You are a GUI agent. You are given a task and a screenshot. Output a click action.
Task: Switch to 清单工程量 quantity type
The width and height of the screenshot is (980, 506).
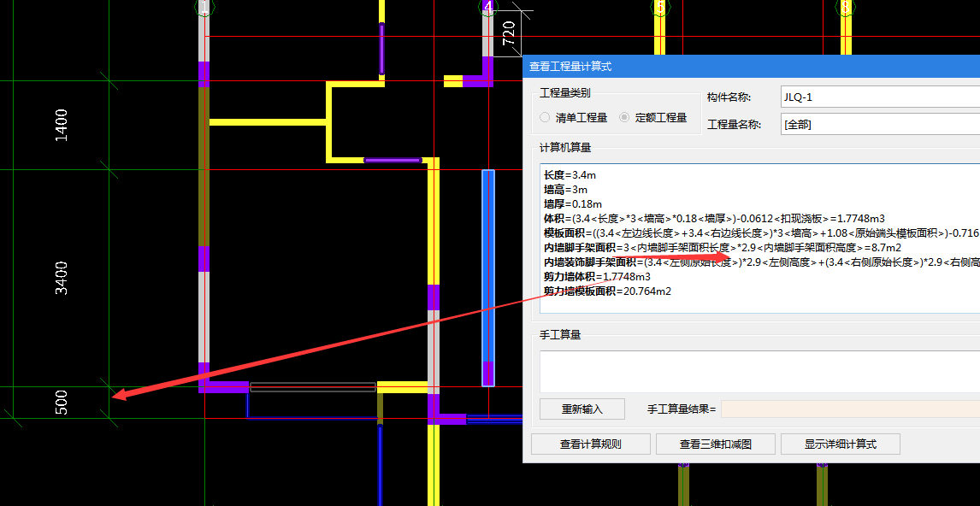tap(546, 118)
